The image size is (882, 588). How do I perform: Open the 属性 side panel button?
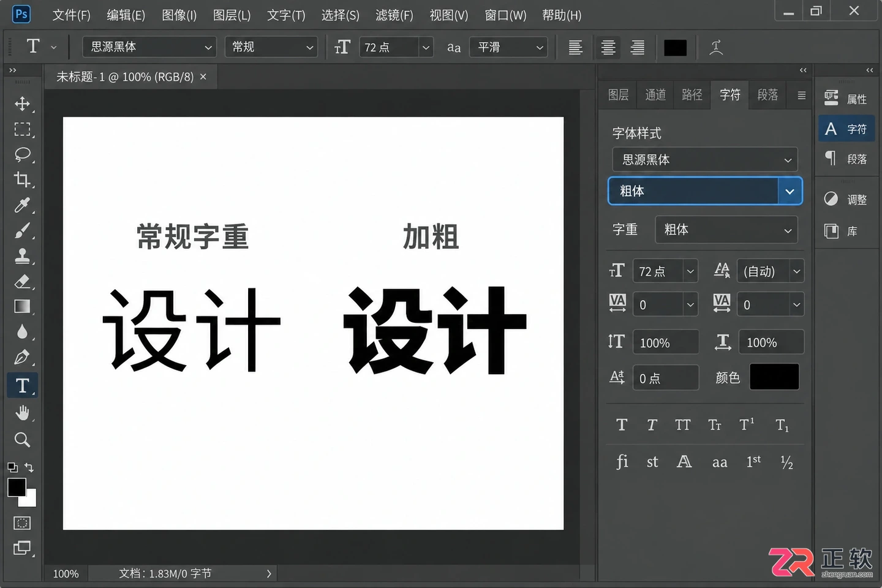pyautogui.click(x=846, y=99)
